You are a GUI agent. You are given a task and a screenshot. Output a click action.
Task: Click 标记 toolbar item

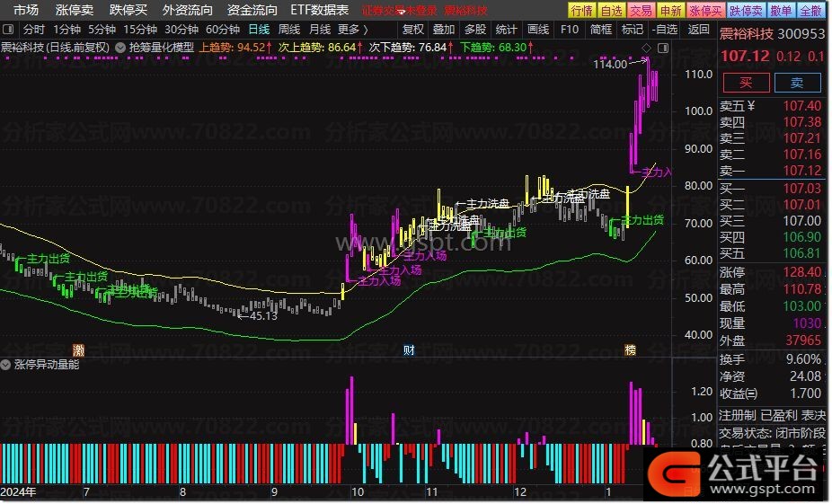pos(633,30)
